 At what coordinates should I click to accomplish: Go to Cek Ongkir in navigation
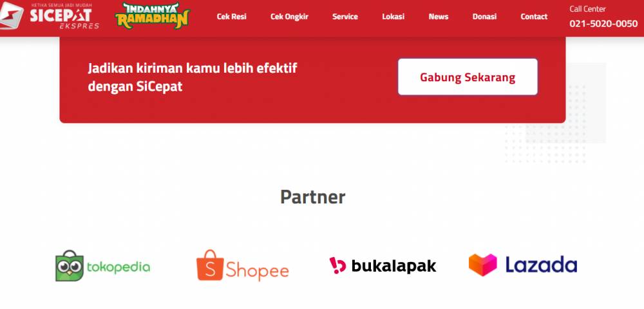pos(289,17)
